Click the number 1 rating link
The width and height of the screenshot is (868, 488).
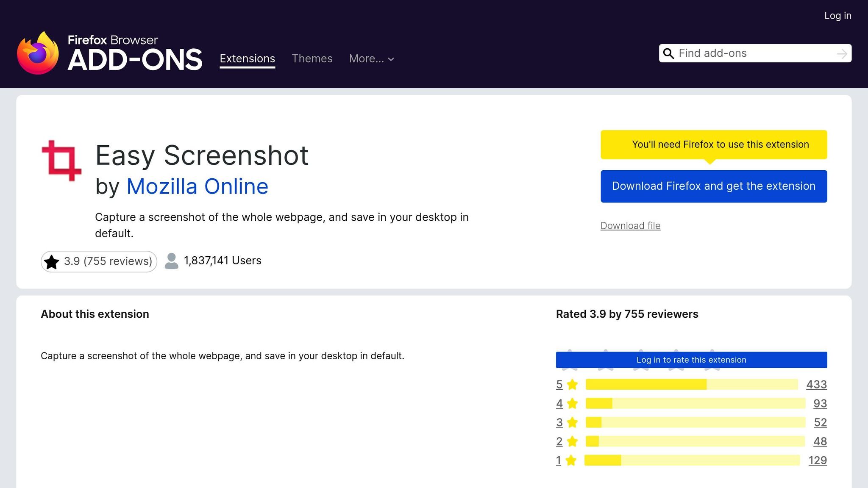(x=559, y=461)
